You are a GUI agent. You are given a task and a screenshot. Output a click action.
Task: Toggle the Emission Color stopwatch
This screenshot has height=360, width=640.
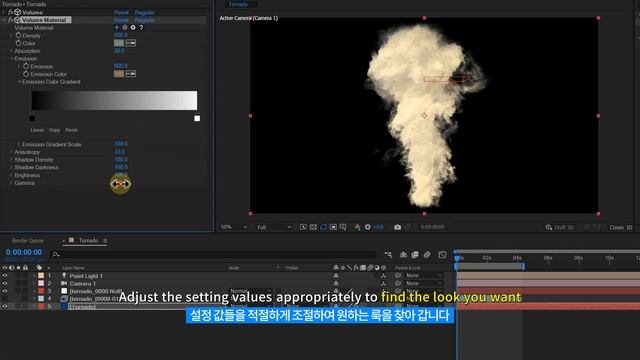click(x=26, y=74)
